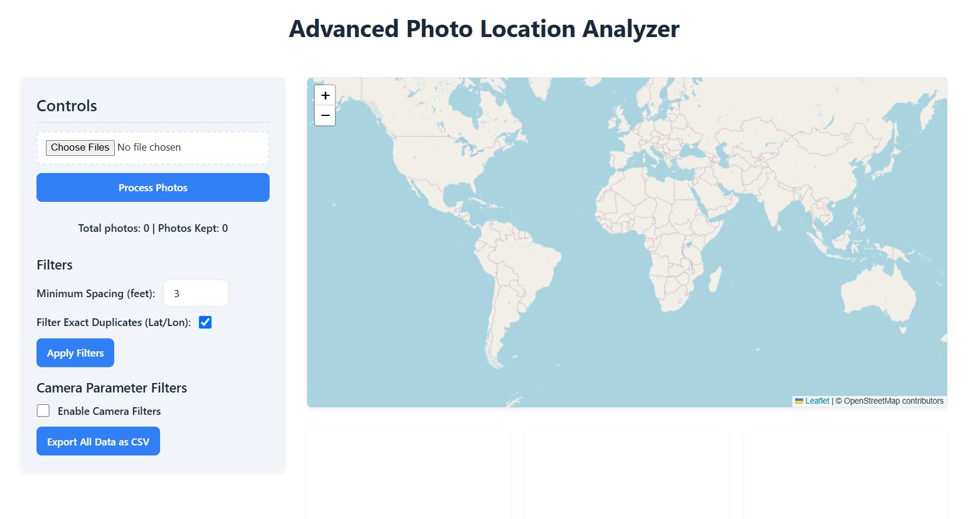
Task: Select the Minimum Spacing input field
Action: (195, 292)
